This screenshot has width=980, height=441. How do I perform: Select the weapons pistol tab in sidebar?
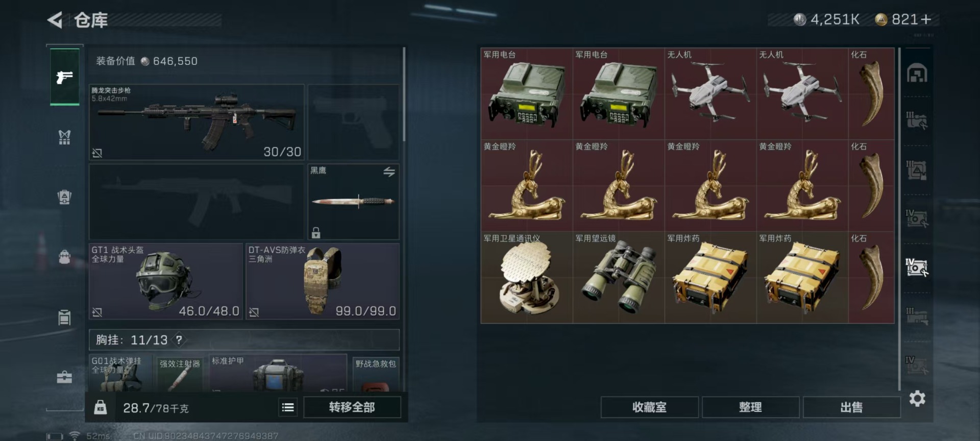[x=64, y=77]
